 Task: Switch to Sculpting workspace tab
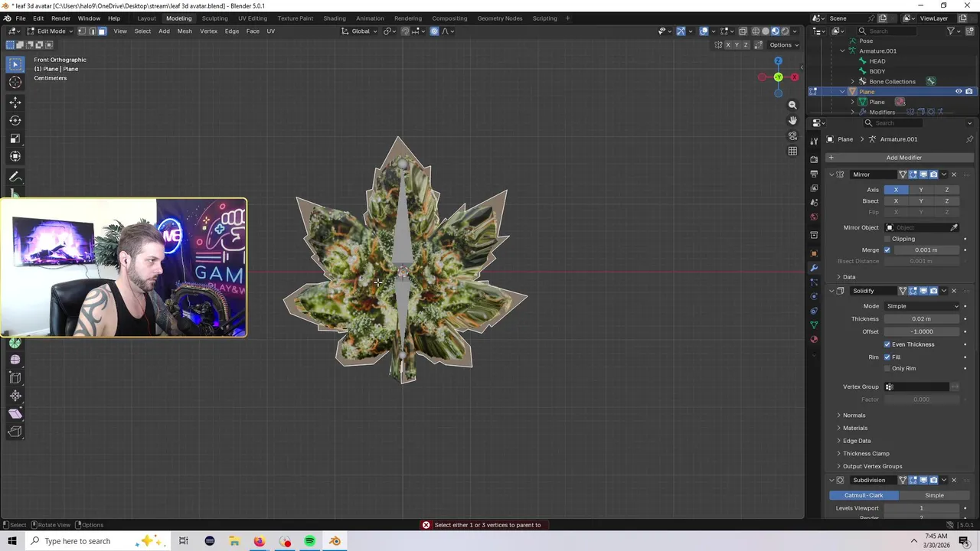(x=214, y=18)
